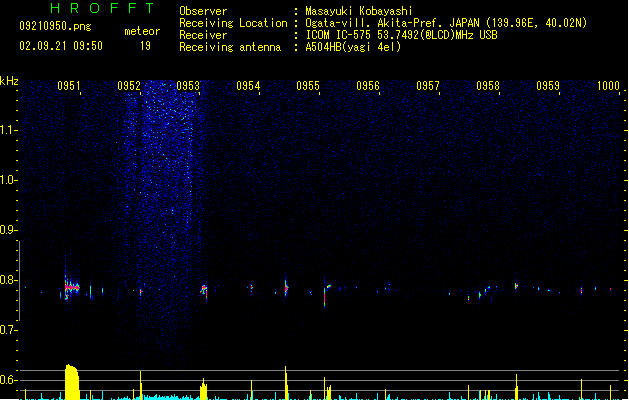Viewport: 629px width, 400px height.
Task: Click the receiving location text Ogata-vill. Akita-Pref.
Action: point(375,23)
